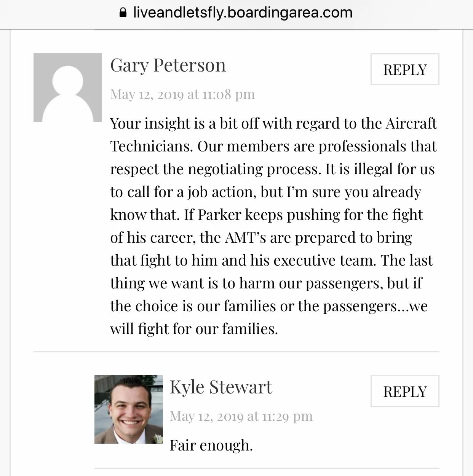473x476 pixels.
Task: Click the "Kyle Stewart" commenter name
Action: [x=221, y=387]
